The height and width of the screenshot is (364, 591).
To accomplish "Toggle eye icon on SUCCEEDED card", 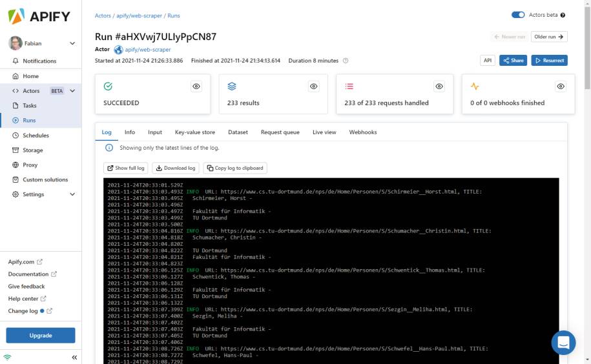I will coord(196,86).
